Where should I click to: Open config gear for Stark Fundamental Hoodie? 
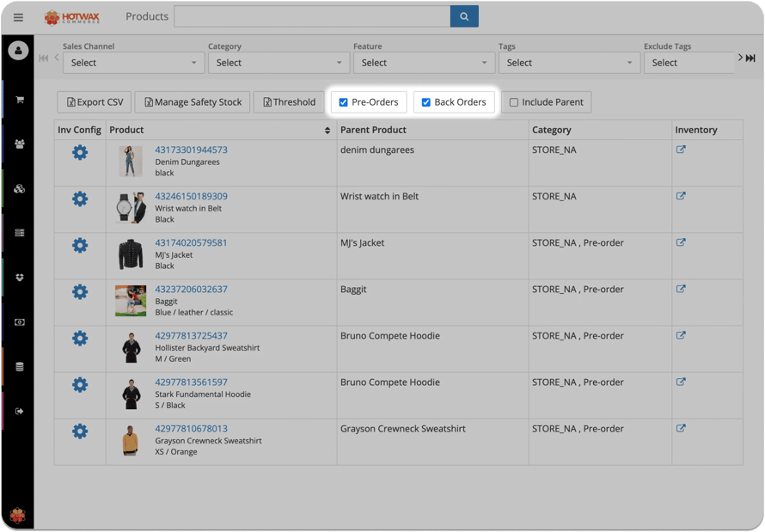tap(80, 385)
